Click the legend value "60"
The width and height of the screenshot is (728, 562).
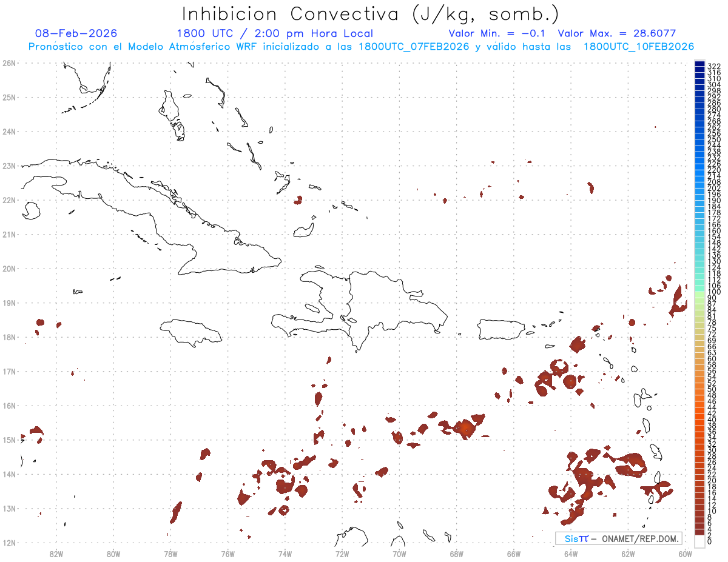coord(712,358)
